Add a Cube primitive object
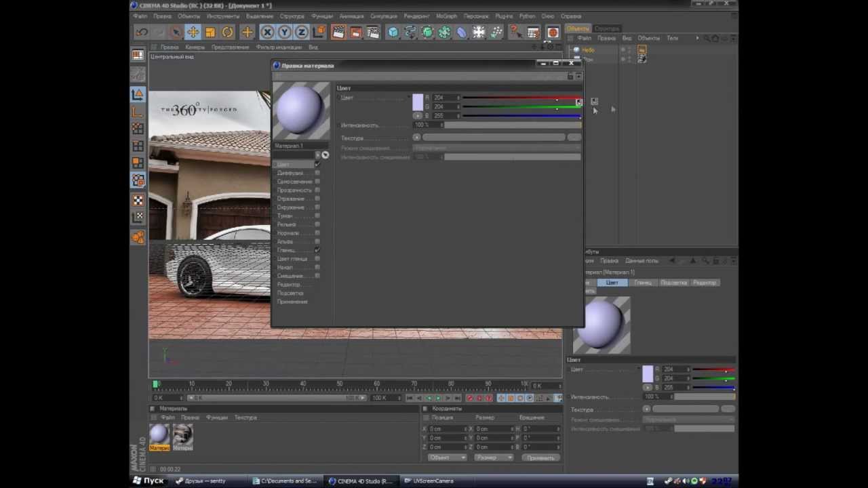Viewport: 868px width, 488px height. pos(393,32)
